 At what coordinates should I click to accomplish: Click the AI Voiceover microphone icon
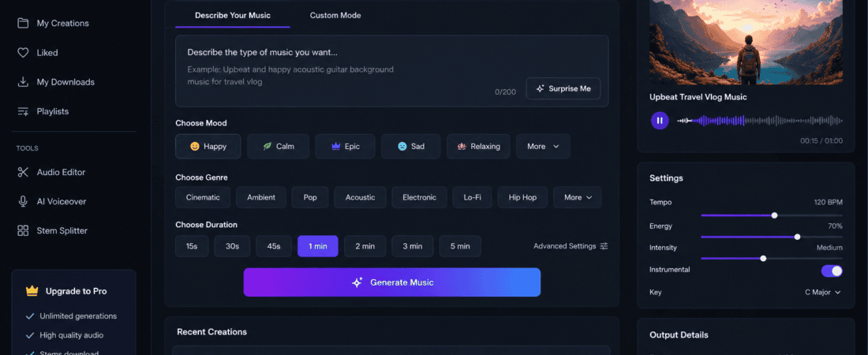click(23, 202)
